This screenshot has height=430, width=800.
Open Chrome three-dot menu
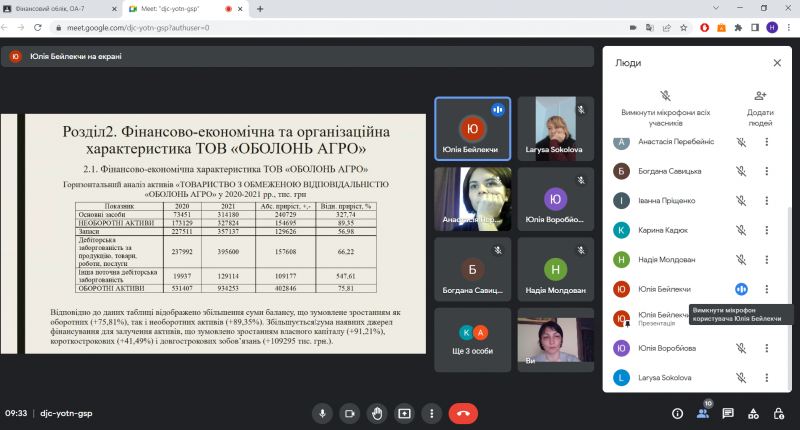tap(789, 28)
